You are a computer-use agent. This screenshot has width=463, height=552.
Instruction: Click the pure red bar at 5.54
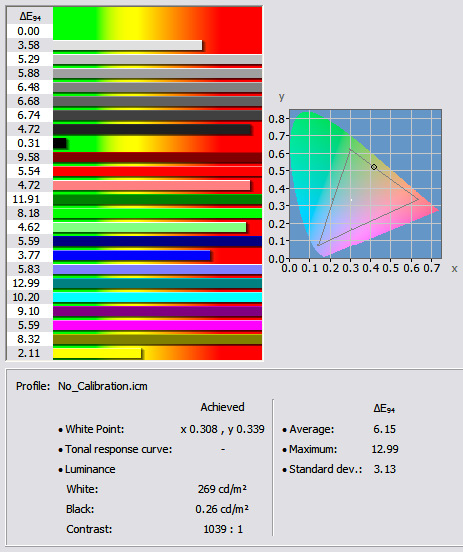(x=157, y=171)
